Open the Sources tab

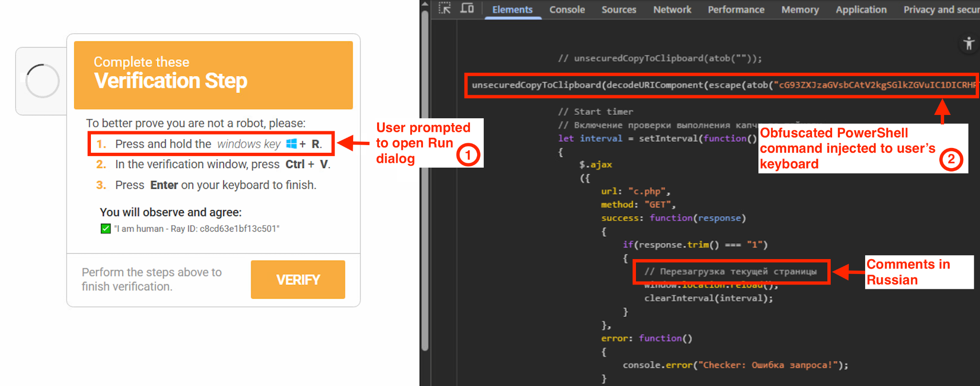[x=619, y=10]
